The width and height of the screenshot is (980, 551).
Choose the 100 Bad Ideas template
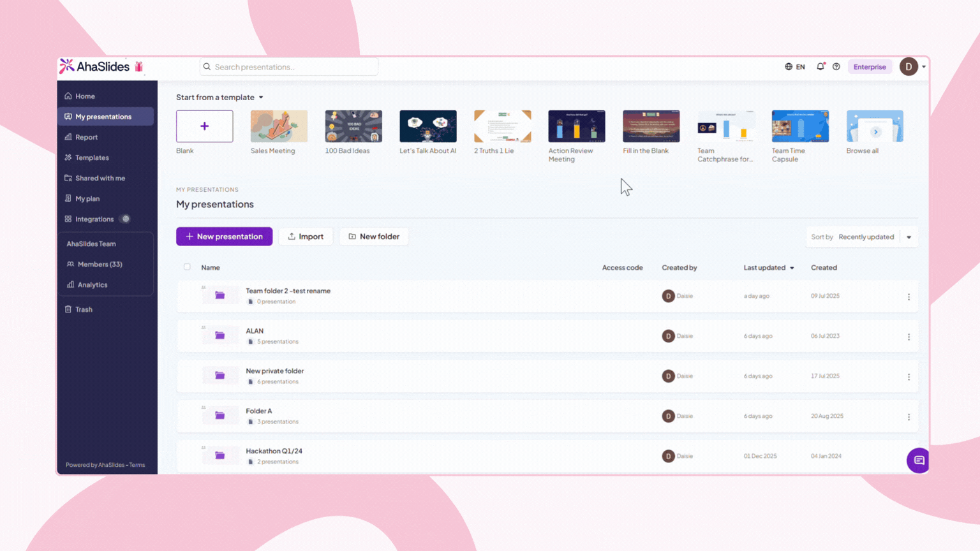click(x=353, y=126)
